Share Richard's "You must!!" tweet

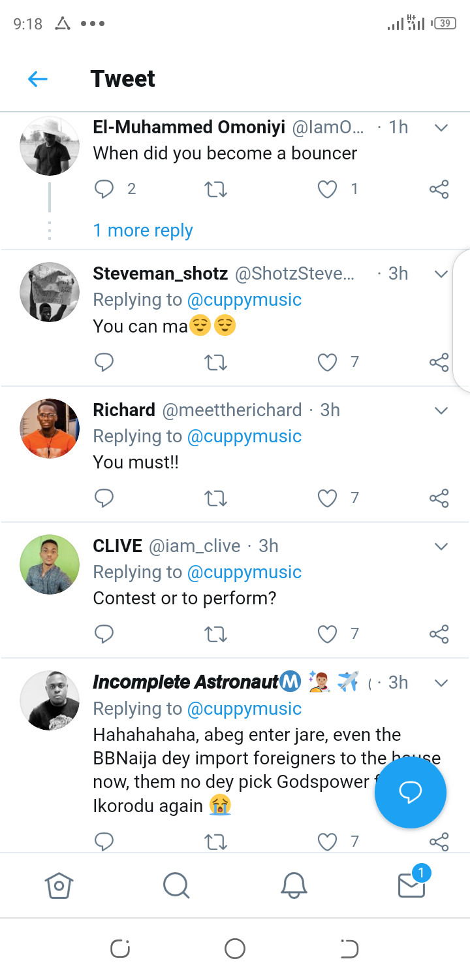439,498
